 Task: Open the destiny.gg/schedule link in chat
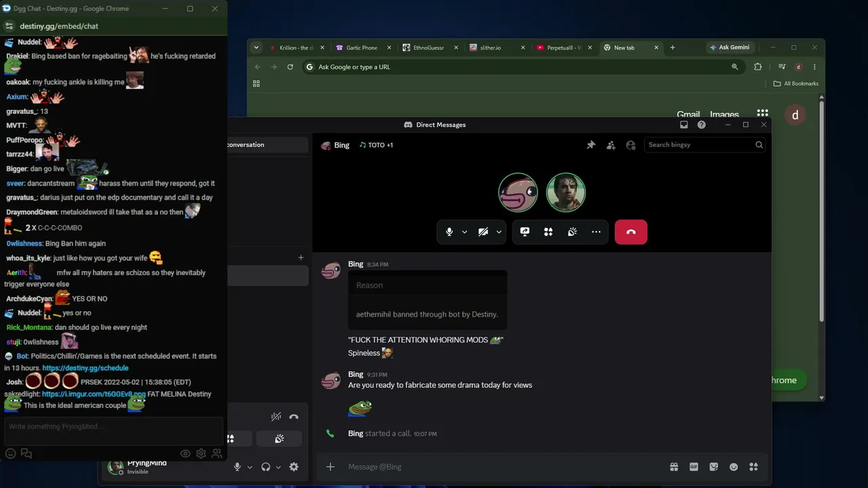click(85, 368)
